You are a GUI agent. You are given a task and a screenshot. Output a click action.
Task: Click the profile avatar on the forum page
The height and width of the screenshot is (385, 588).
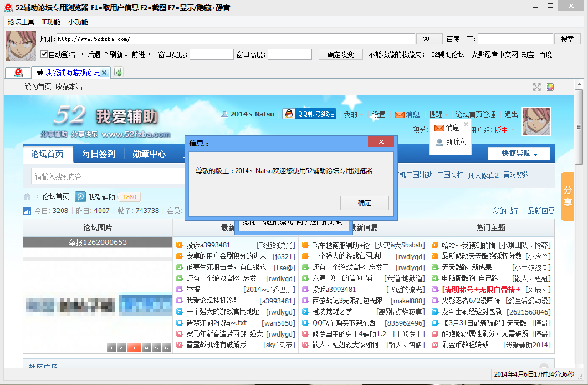pyautogui.click(x=536, y=121)
